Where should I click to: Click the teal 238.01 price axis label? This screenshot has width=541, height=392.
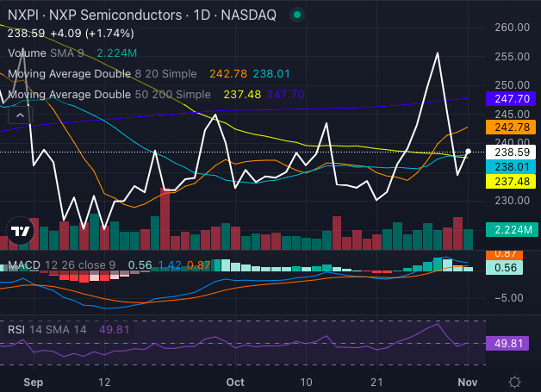(507, 166)
